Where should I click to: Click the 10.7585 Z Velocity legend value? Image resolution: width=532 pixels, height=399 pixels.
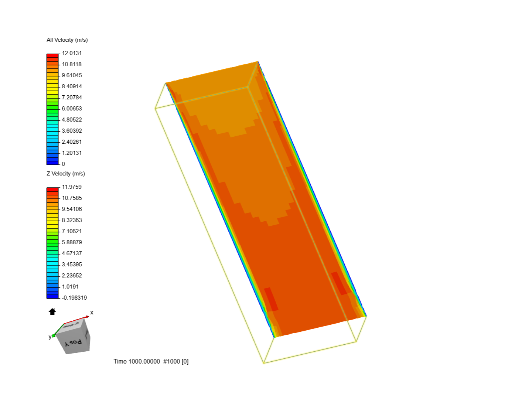[72, 198]
